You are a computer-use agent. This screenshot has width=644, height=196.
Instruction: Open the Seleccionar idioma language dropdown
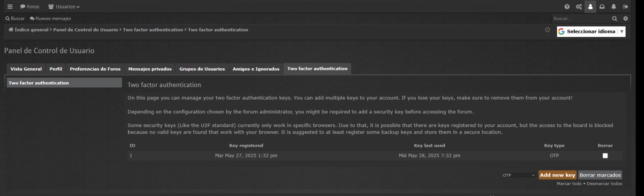(x=591, y=31)
